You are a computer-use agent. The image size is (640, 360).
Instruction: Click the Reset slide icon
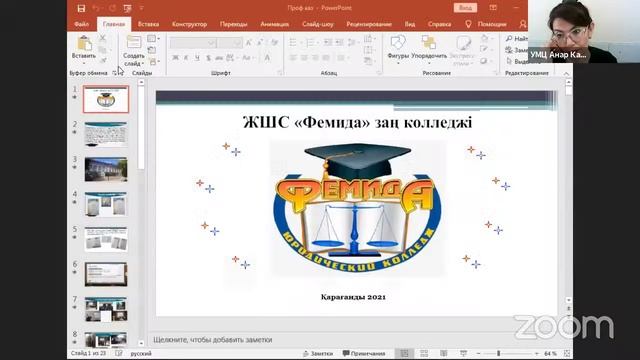152,50
